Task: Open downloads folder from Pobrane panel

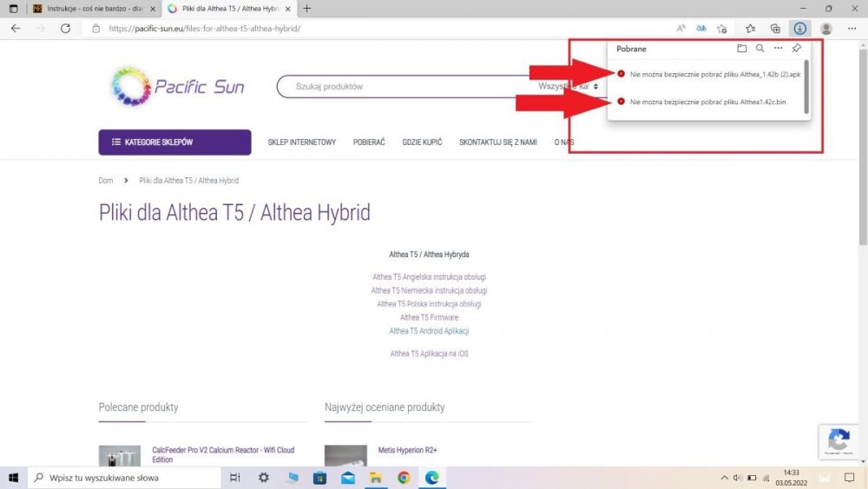Action: (741, 49)
